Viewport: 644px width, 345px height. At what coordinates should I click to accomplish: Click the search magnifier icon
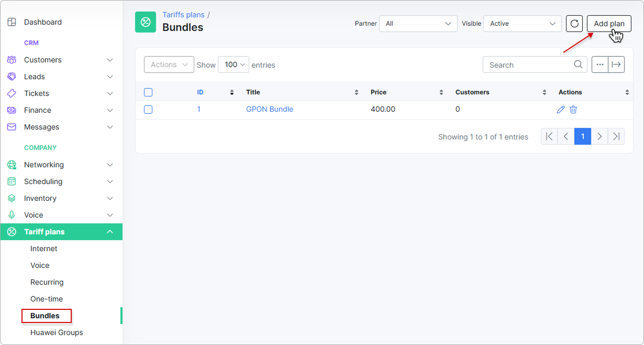578,64
